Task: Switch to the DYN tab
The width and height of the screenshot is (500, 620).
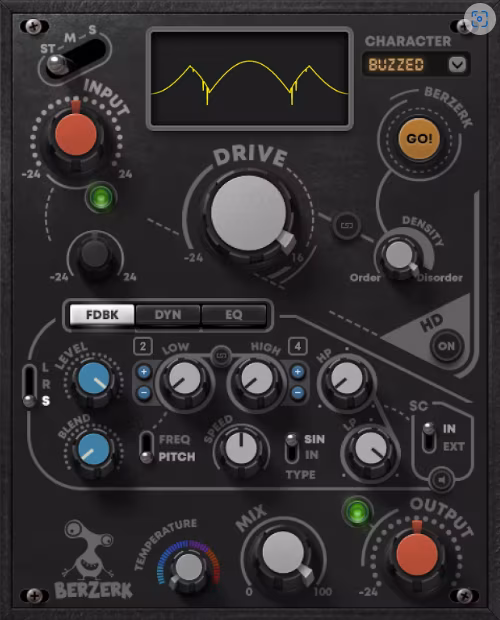Action: [x=168, y=315]
